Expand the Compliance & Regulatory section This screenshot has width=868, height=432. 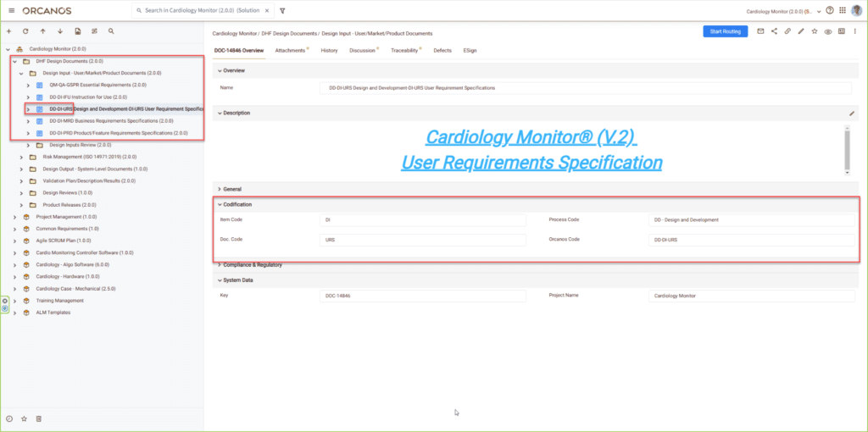[220, 265]
